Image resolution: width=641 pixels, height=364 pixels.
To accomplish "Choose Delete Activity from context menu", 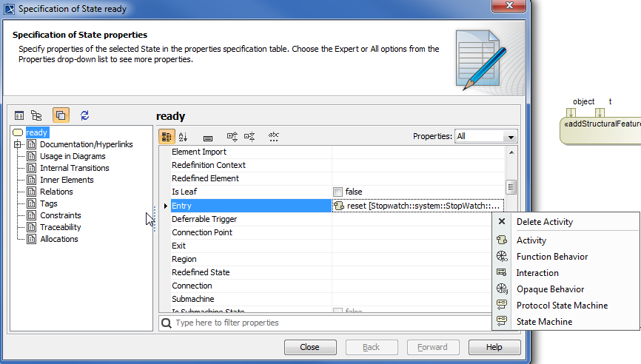I will [566, 222].
